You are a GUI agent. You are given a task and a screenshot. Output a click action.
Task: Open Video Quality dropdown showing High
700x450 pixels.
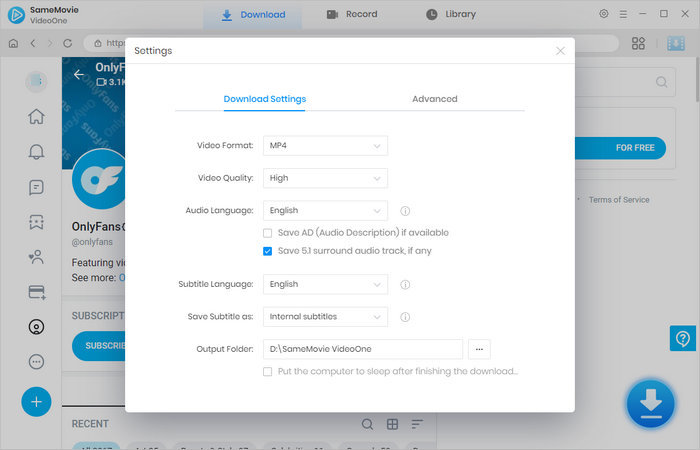pyautogui.click(x=325, y=178)
